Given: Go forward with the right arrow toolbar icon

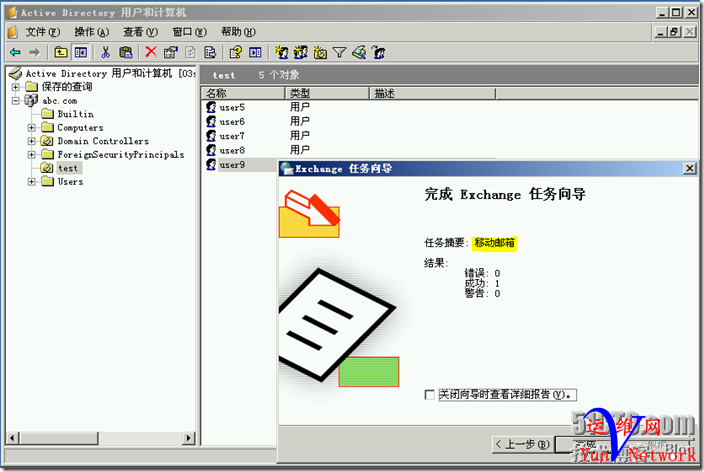Looking at the screenshot, I should coord(35,53).
